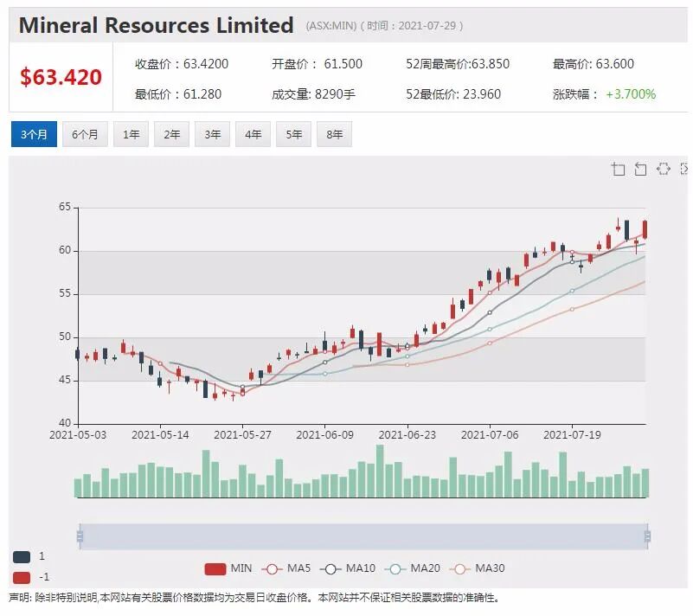Click 52最低价 23.960 value
This screenshot has height=616, width=693.
pos(453,94)
